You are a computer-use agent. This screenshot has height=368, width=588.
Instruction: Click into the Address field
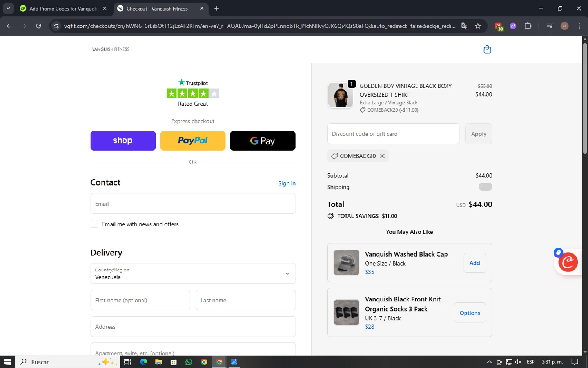pos(193,327)
